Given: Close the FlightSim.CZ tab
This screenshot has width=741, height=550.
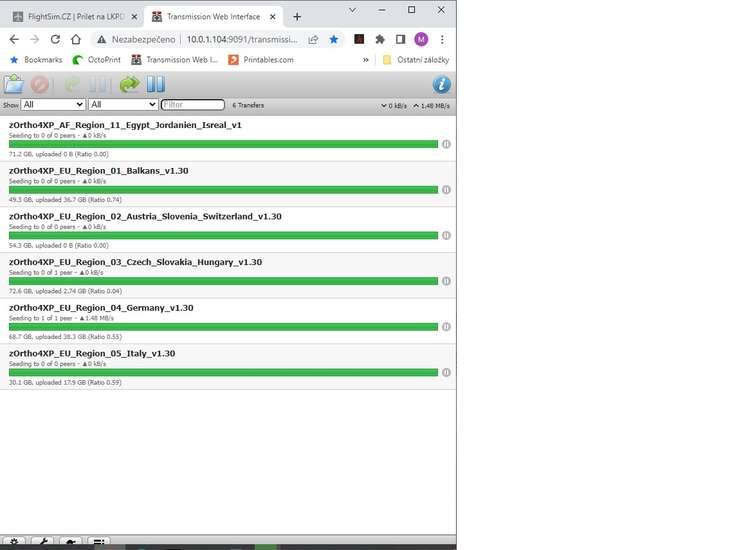Looking at the screenshot, I should (x=134, y=17).
